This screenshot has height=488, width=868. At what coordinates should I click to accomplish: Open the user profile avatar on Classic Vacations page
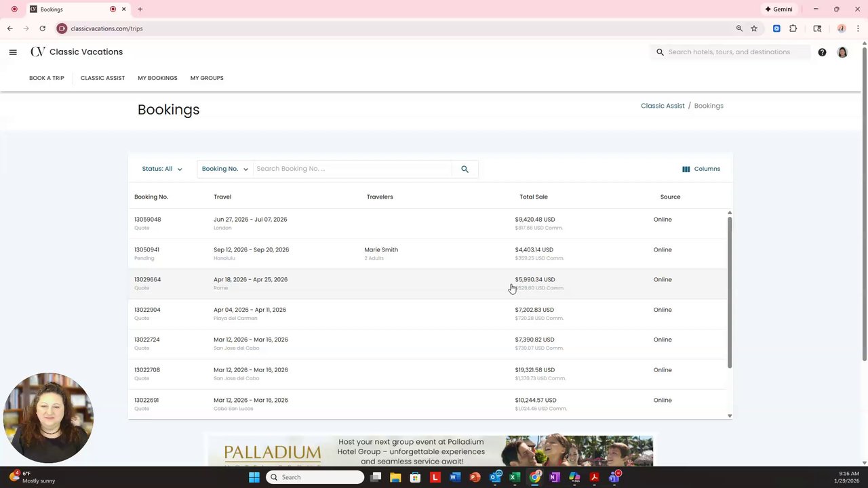(x=842, y=52)
